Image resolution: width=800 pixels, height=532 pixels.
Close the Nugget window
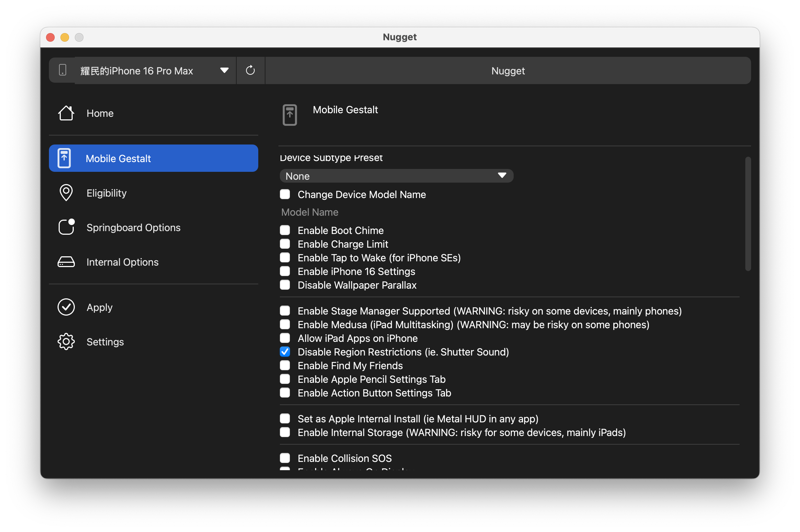coord(50,37)
